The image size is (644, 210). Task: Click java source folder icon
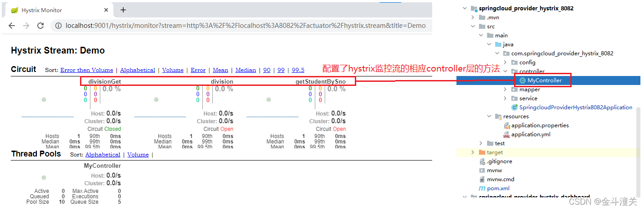point(498,45)
